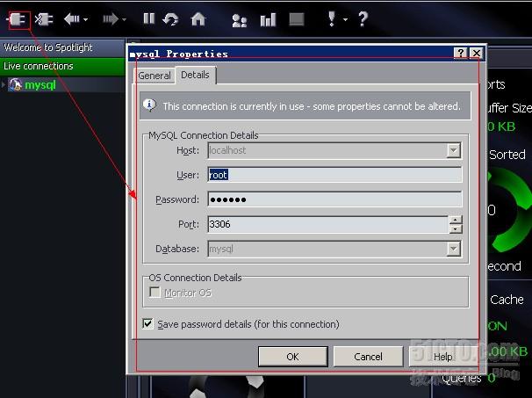Click the Password field
The image size is (532, 398).
pyautogui.click(x=334, y=199)
